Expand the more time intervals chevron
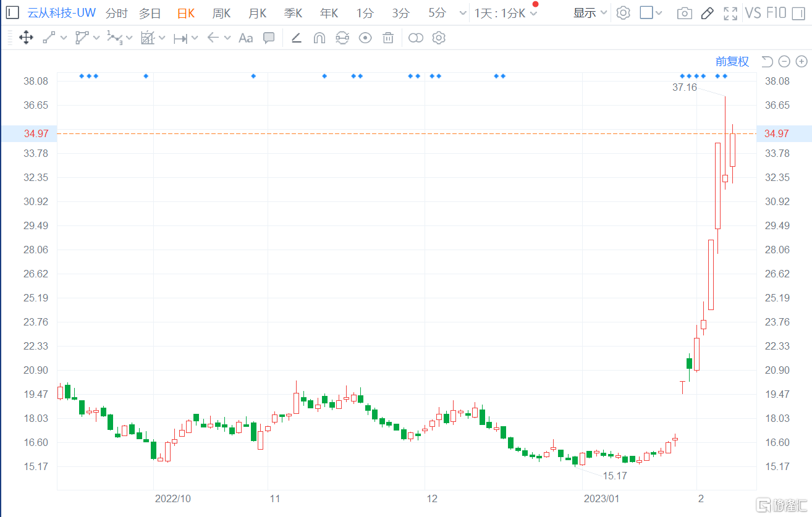 click(x=463, y=13)
